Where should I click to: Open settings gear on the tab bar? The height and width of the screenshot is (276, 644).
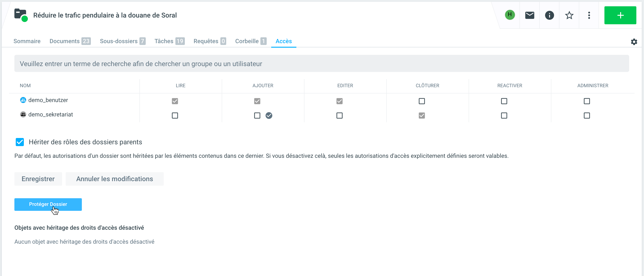click(634, 42)
